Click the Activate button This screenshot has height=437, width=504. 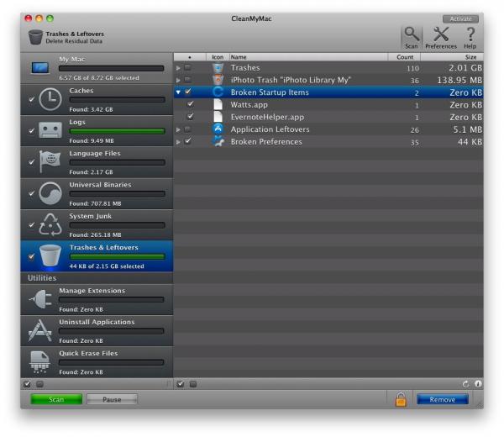pyautogui.click(x=460, y=19)
